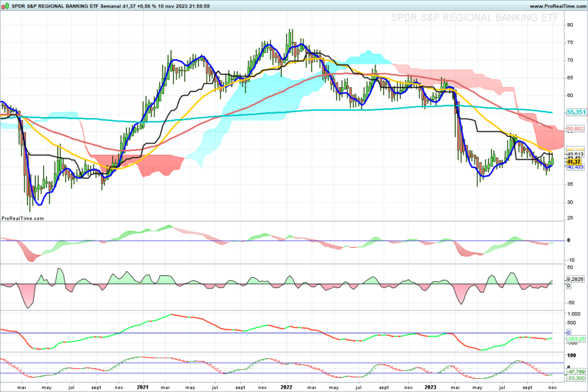Click the 25 tick on the price axis
This screenshot has width=588, height=392.
(570, 218)
